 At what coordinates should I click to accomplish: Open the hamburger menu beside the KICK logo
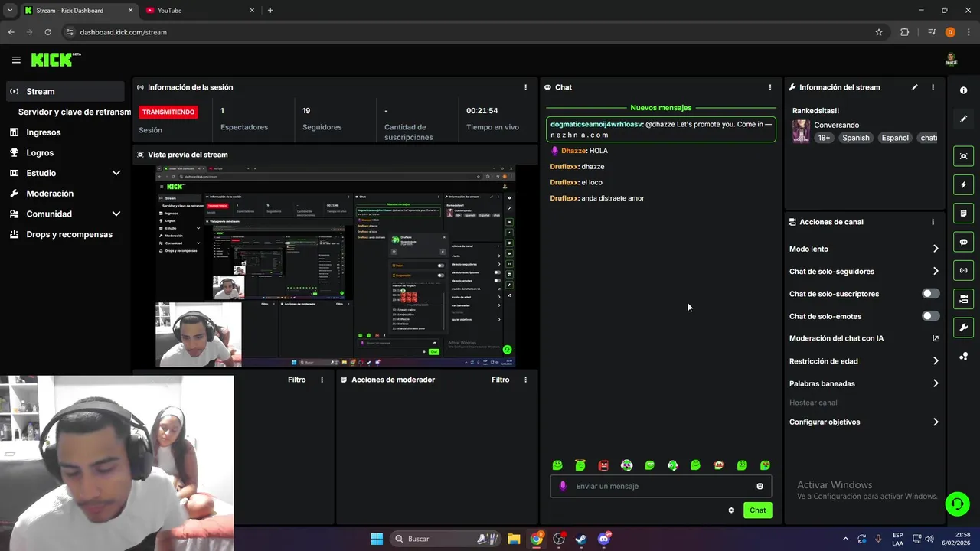click(16, 60)
